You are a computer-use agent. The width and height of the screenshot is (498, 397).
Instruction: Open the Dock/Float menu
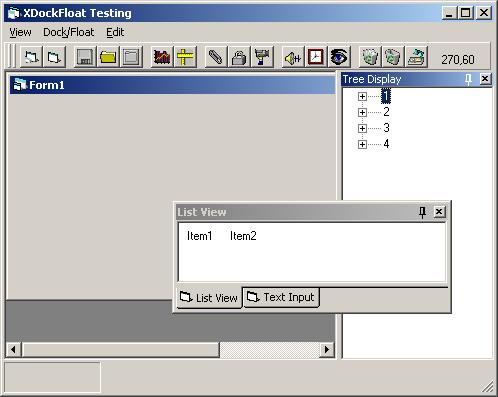[69, 32]
